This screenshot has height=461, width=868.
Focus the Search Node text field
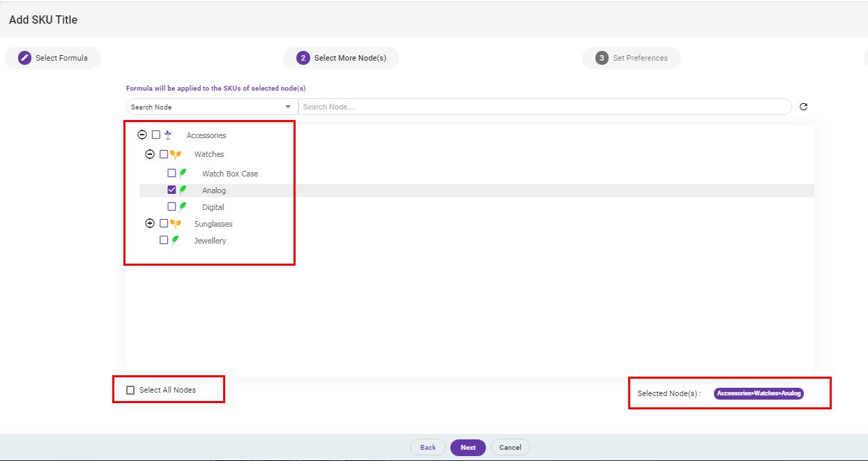(545, 107)
